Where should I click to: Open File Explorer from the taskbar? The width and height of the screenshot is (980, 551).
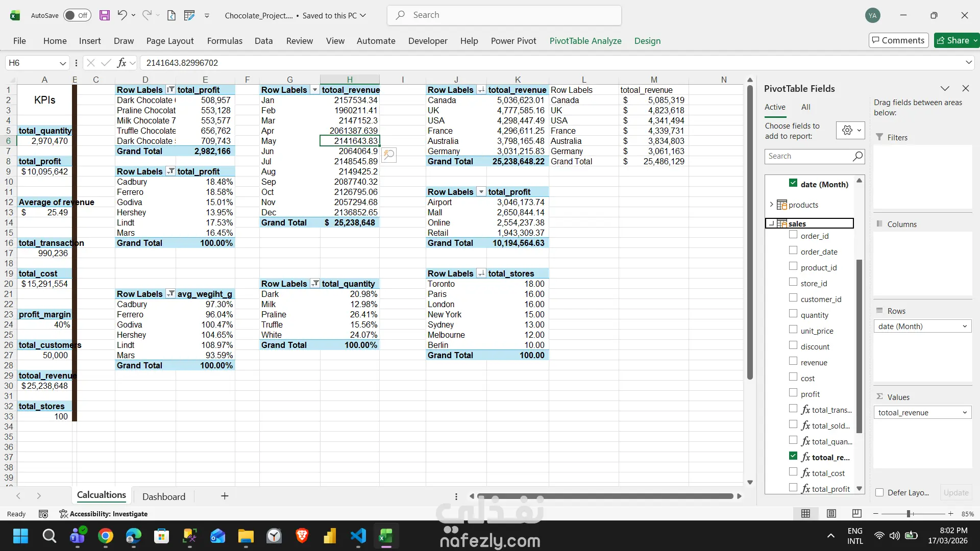point(246,536)
